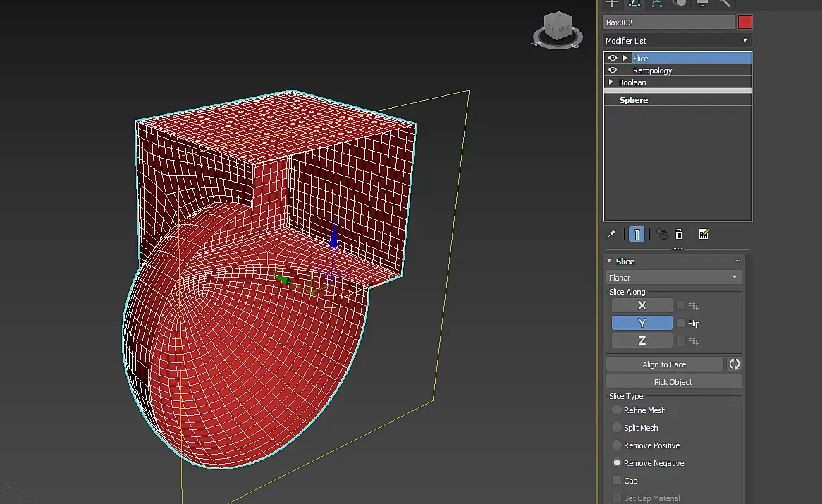Remove modifier using the trash icon
This screenshot has height=504, width=822.
[x=679, y=234]
